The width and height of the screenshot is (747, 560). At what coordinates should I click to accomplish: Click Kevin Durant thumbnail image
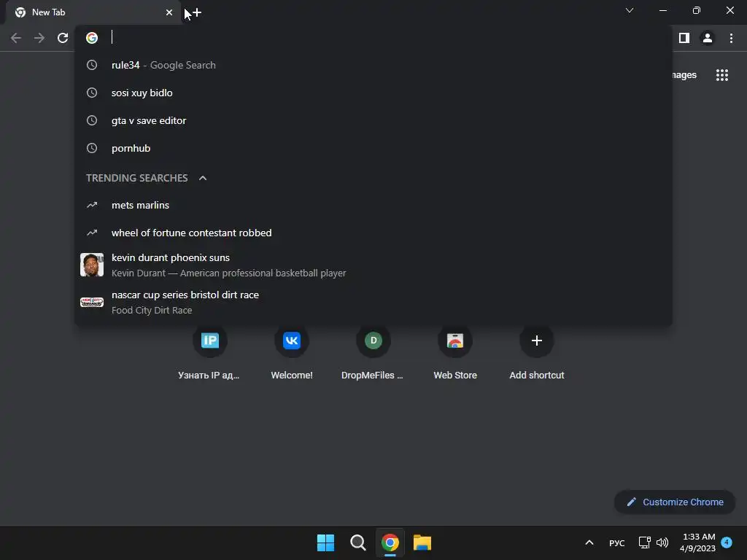(92, 265)
